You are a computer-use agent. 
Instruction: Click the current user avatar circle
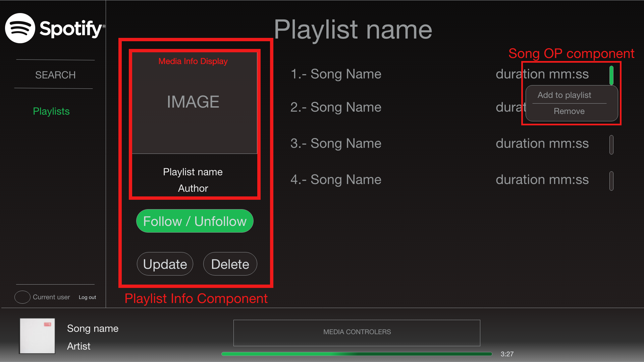(x=22, y=297)
